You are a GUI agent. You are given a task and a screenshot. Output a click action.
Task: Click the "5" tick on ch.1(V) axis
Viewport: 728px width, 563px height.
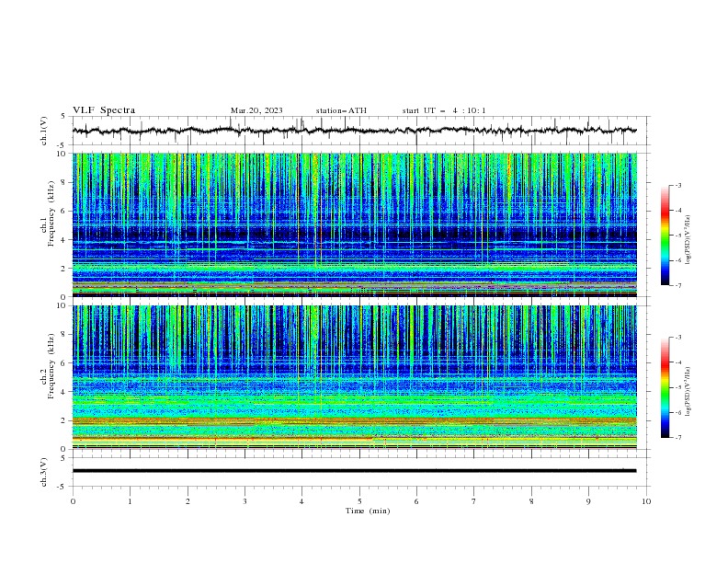(x=63, y=117)
